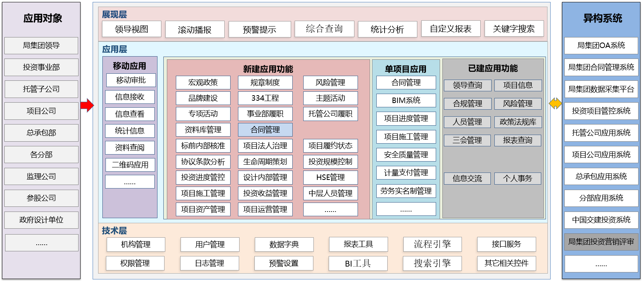Select 局集团OA系统 under 异构系统
Image resolution: width=644 pixels, height=281 pixels.
[601, 46]
